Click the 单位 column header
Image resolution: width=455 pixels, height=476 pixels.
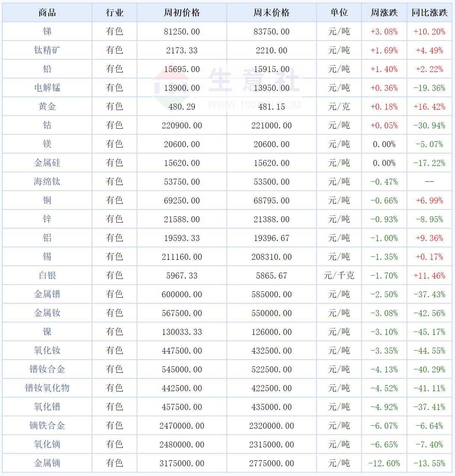[339, 13]
